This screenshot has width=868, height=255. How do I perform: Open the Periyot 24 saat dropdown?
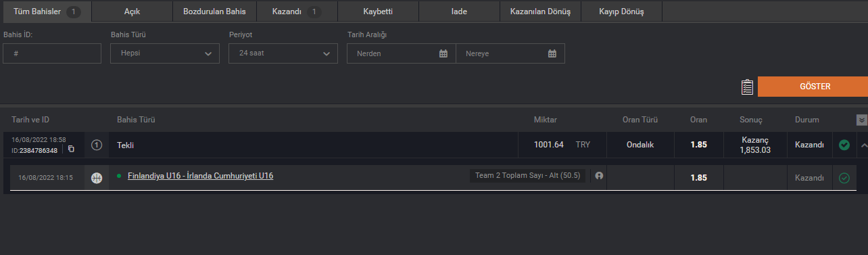(x=283, y=53)
